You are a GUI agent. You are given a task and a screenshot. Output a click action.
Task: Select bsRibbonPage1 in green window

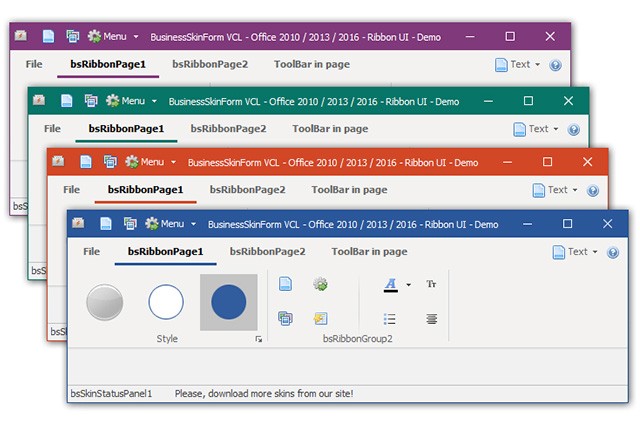pyautogui.click(x=126, y=129)
